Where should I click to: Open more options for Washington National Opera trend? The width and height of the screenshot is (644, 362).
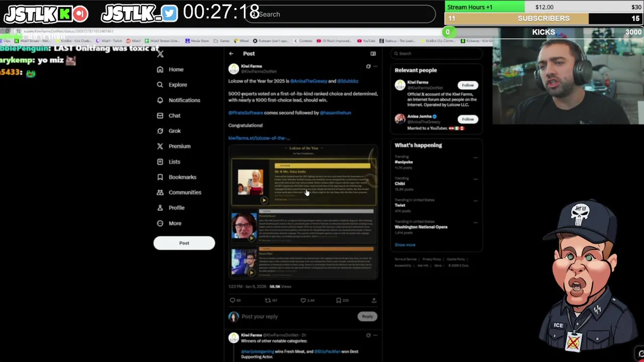coord(475,222)
